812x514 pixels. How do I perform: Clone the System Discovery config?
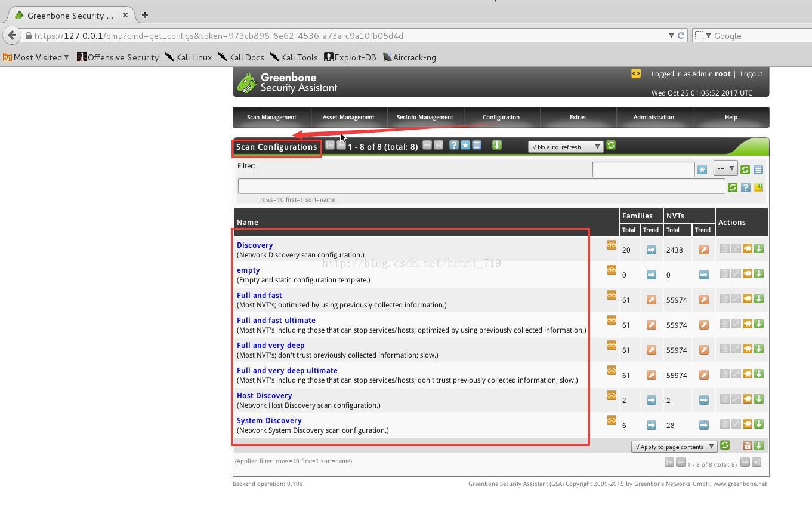tap(747, 424)
